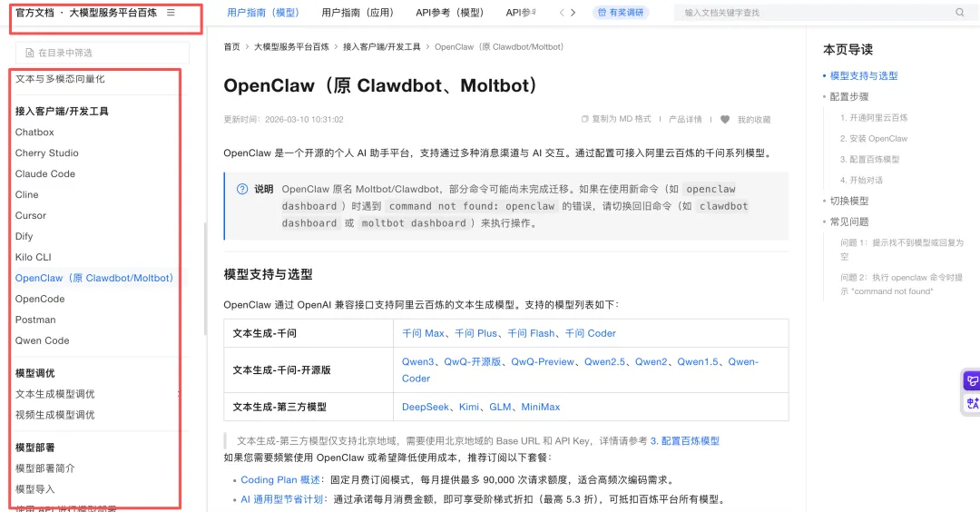Click 大模型服务平台百炼 breadcrumb link

pyautogui.click(x=291, y=47)
